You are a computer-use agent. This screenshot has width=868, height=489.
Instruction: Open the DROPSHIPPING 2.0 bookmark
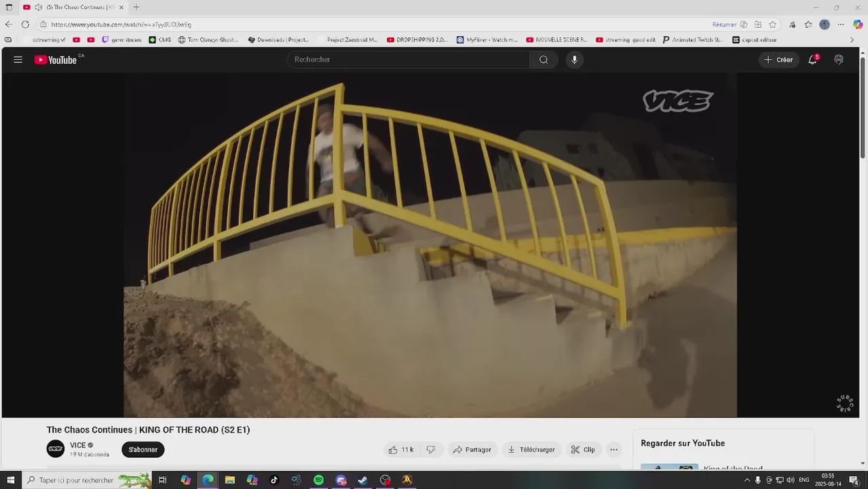coord(417,40)
